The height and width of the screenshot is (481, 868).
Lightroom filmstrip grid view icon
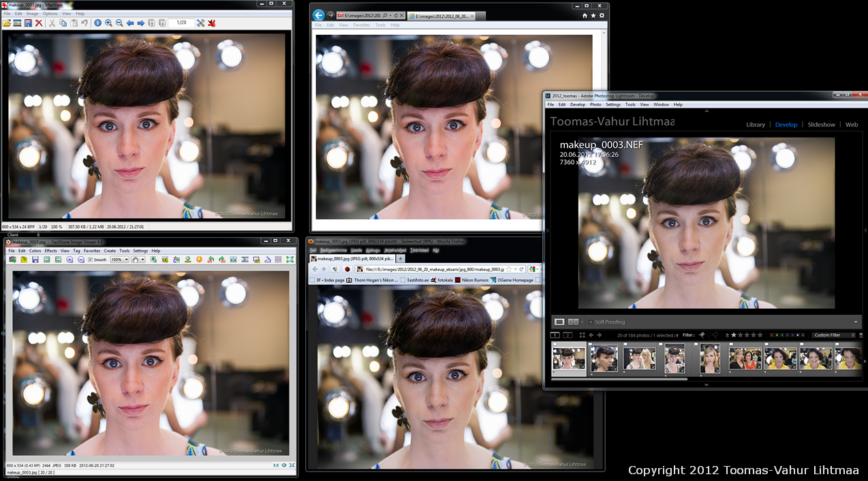click(582, 335)
